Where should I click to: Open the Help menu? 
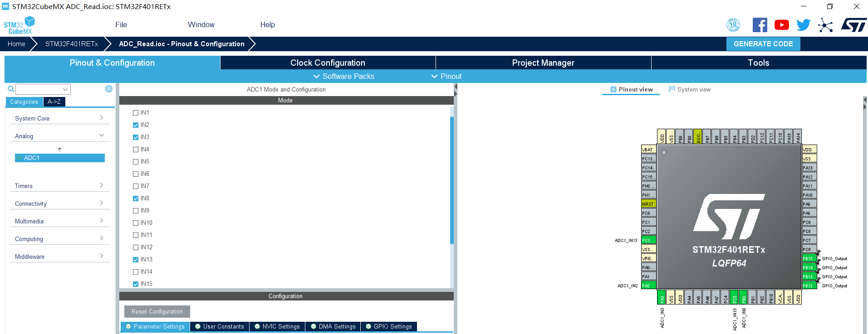(268, 24)
